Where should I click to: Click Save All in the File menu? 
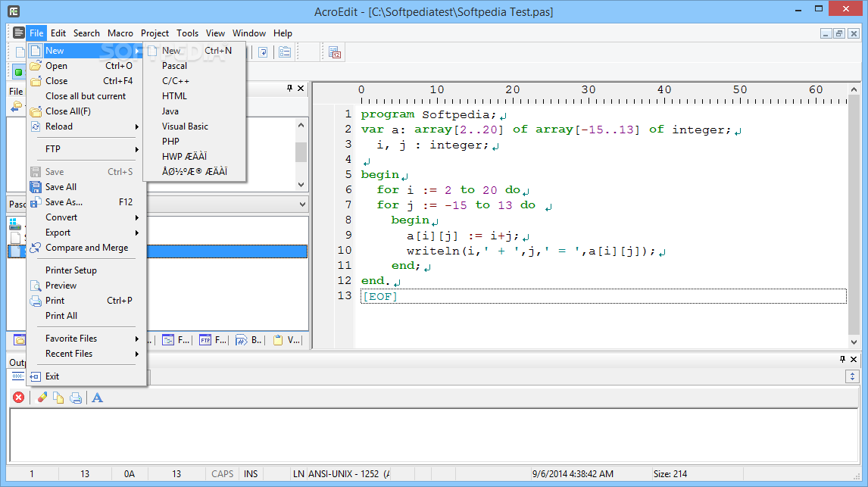pyautogui.click(x=86, y=187)
